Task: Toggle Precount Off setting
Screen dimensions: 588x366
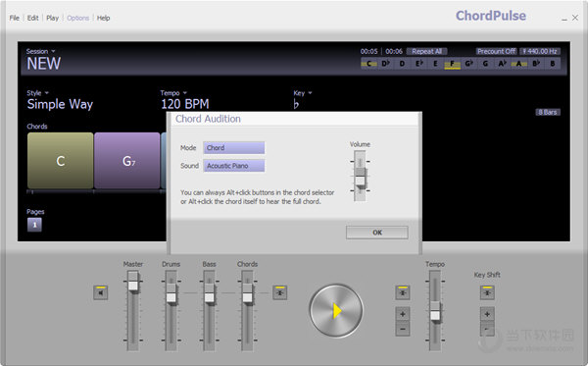Action: (x=497, y=51)
